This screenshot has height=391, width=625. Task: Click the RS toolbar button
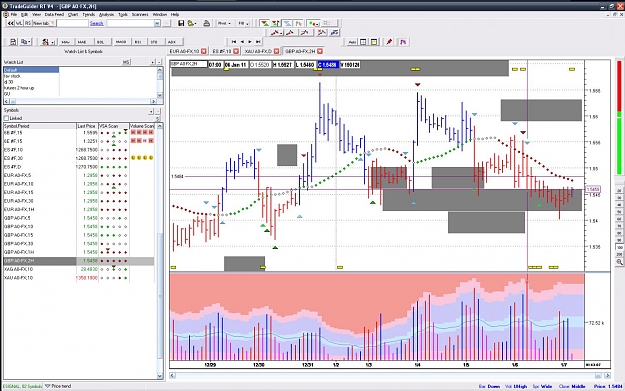tap(28, 24)
